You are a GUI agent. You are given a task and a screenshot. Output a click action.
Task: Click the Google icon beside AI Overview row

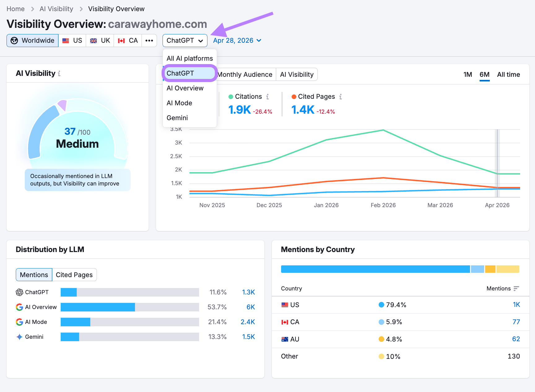tap(20, 307)
